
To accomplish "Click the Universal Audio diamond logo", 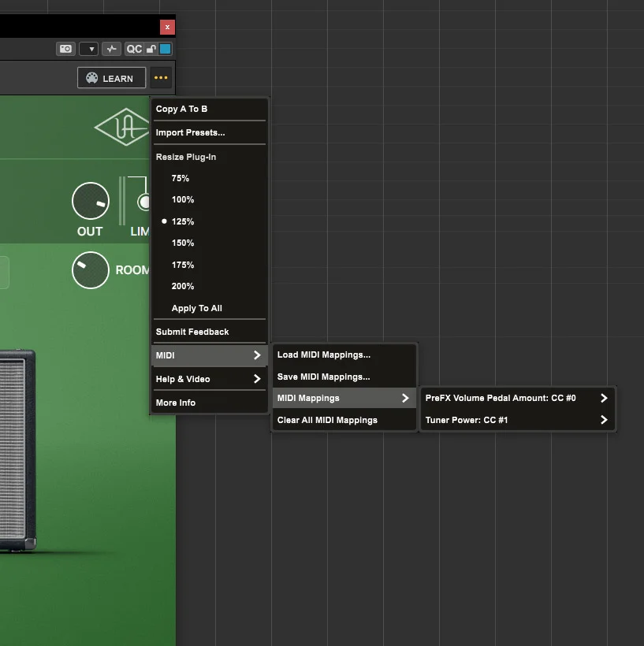I will (122, 127).
